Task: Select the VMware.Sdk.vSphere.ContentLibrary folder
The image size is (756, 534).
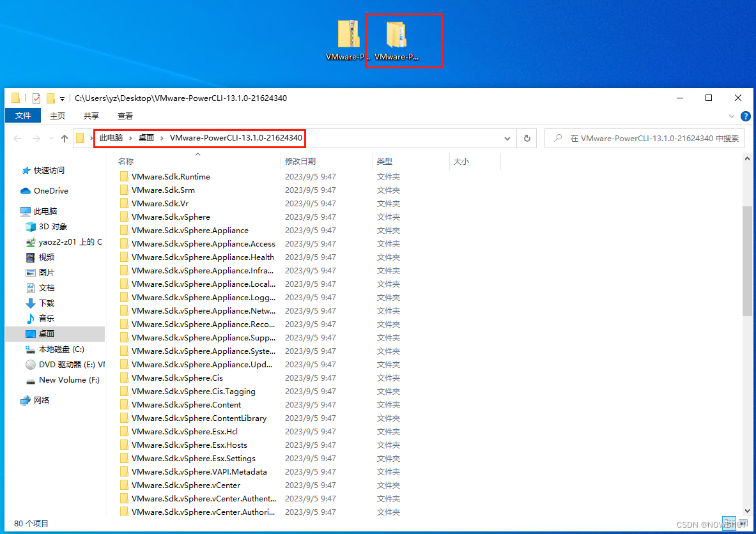Action: [199, 418]
